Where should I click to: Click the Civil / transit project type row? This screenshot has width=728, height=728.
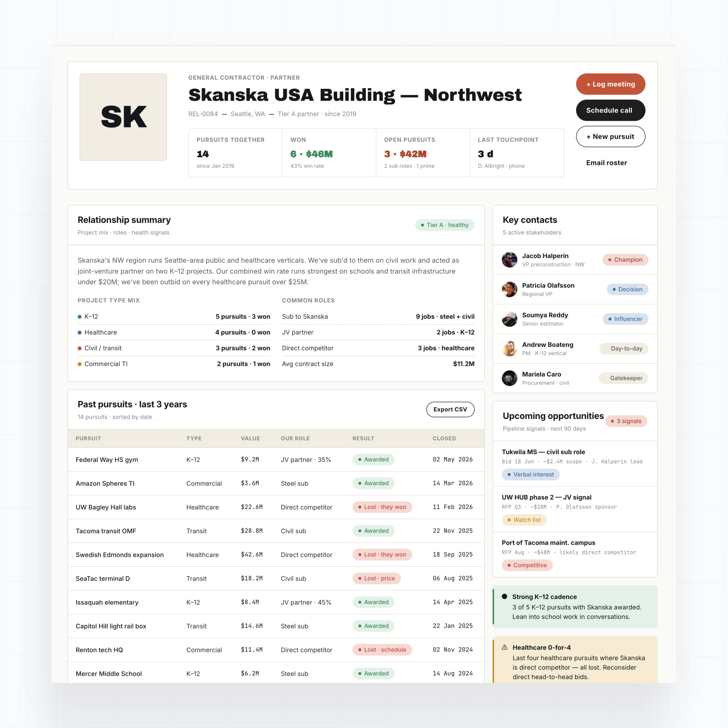point(174,348)
